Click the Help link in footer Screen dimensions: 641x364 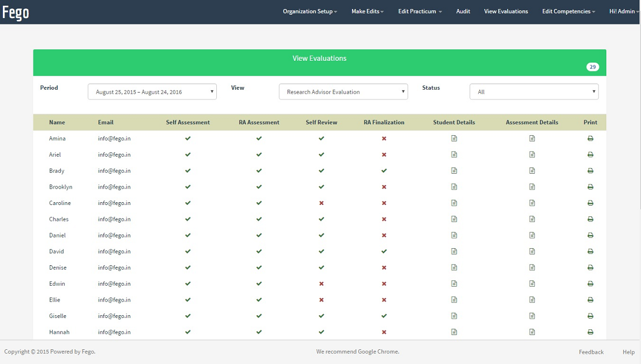coord(629,352)
